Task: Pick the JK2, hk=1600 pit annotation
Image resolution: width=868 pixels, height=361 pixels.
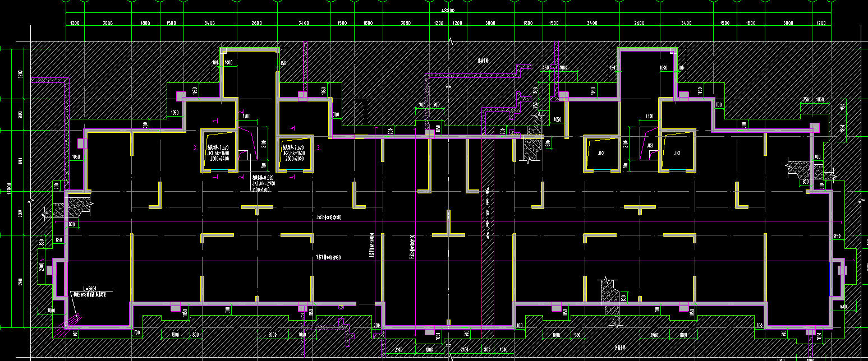Action: click(294, 152)
